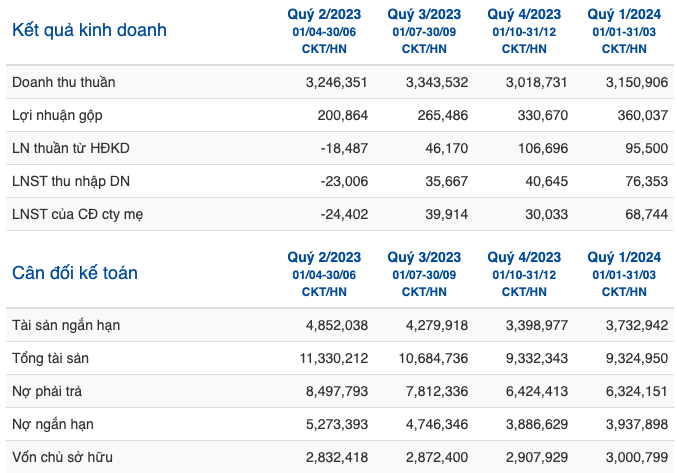Select Quý 4/2023 header in Kết quả kinh doanh

524,32
